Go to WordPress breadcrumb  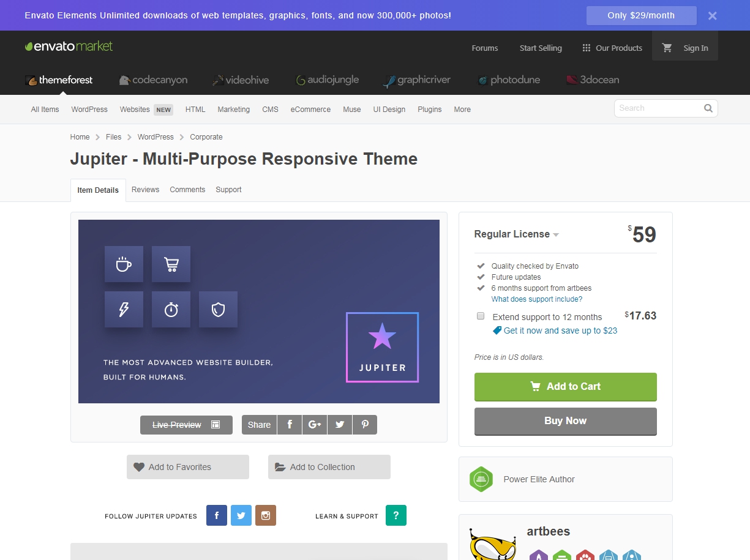tap(156, 137)
